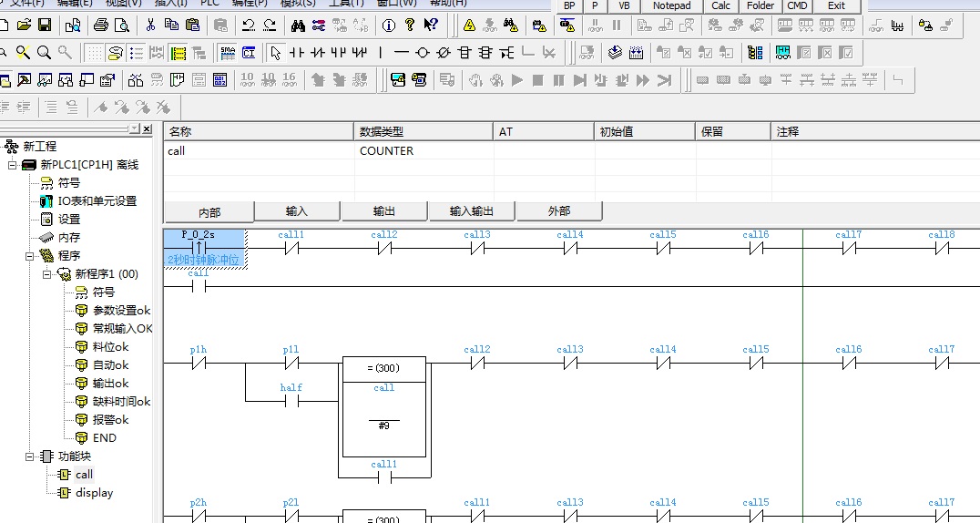980x523 pixels.
Task: Toggle the grid display button
Action: 94,53
